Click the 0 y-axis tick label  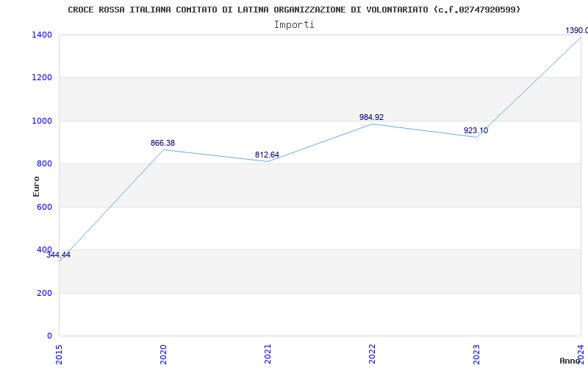[x=50, y=336]
